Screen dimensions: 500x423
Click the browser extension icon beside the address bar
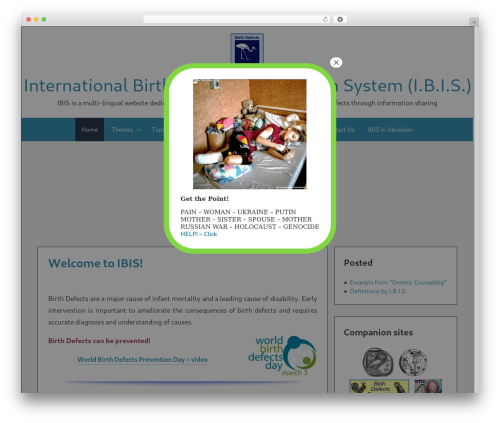click(340, 19)
